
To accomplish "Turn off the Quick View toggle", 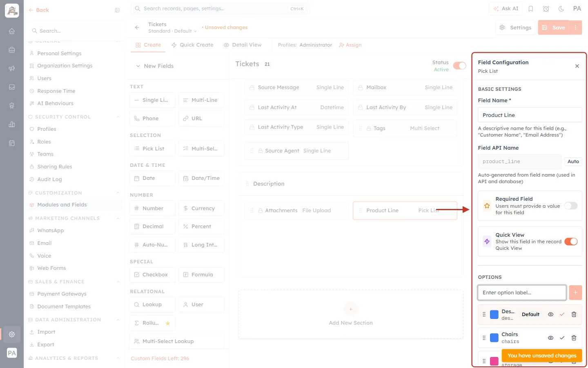I will 571,242.
